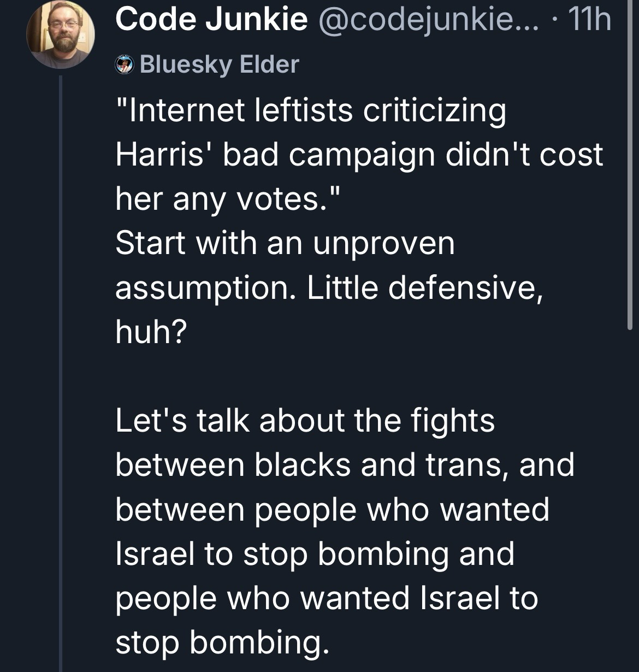The height and width of the screenshot is (672, 639).
Task: Click the line "between people who wanted"
Action: (332, 509)
